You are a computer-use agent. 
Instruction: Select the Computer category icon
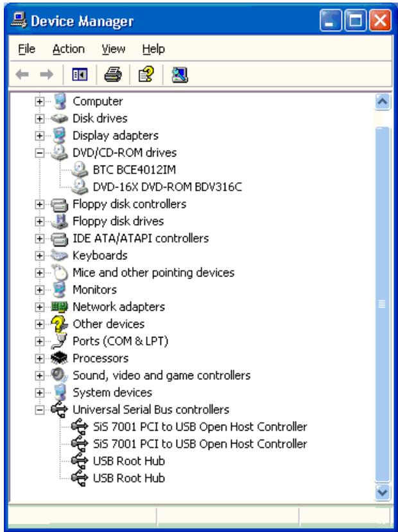(x=60, y=101)
